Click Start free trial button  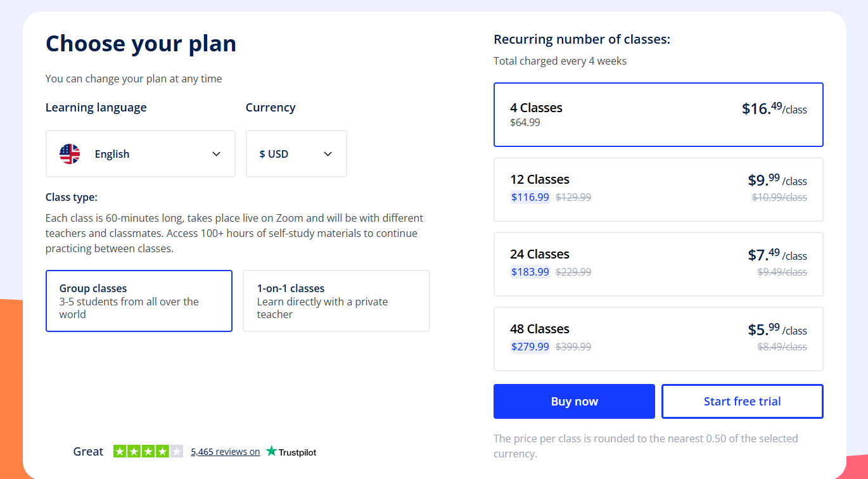tap(742, 402)
